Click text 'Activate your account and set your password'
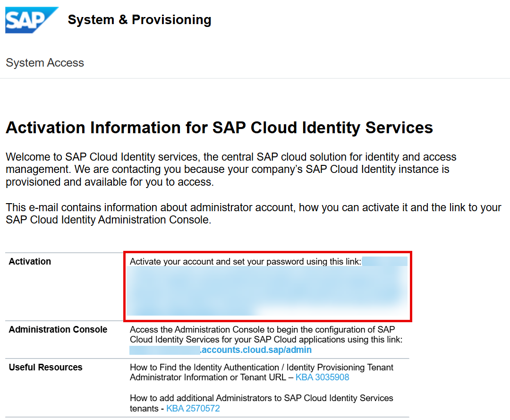Screen dimensions: 510x420 217,262
